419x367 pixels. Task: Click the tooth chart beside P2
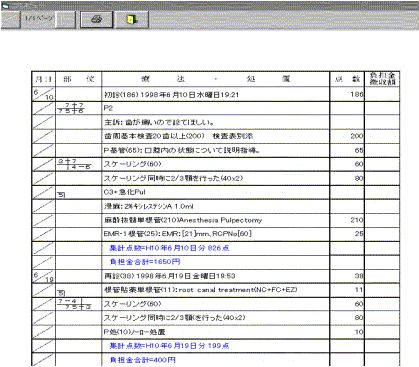71,108
